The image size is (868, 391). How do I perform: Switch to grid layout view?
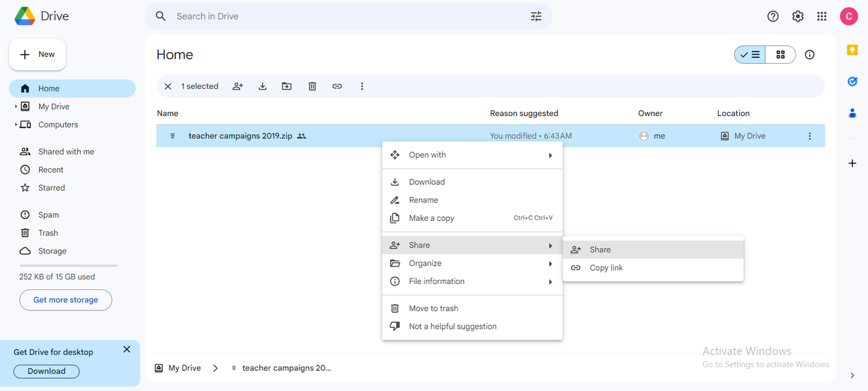(x=781, y=55)
